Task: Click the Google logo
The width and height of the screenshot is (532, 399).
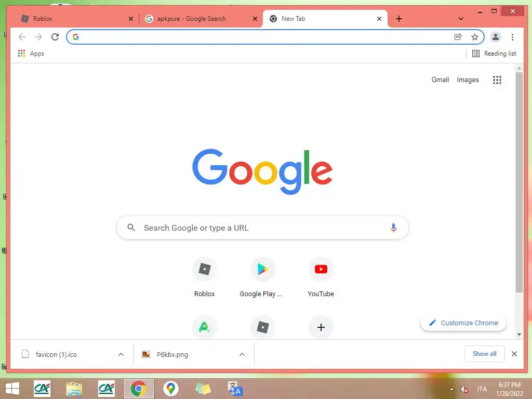Action: click(x=262, y=171)
